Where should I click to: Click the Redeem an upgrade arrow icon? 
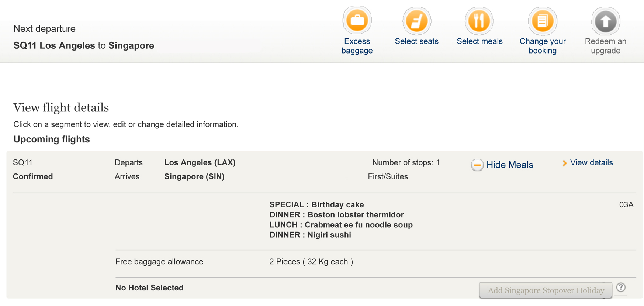coord(605,21)
